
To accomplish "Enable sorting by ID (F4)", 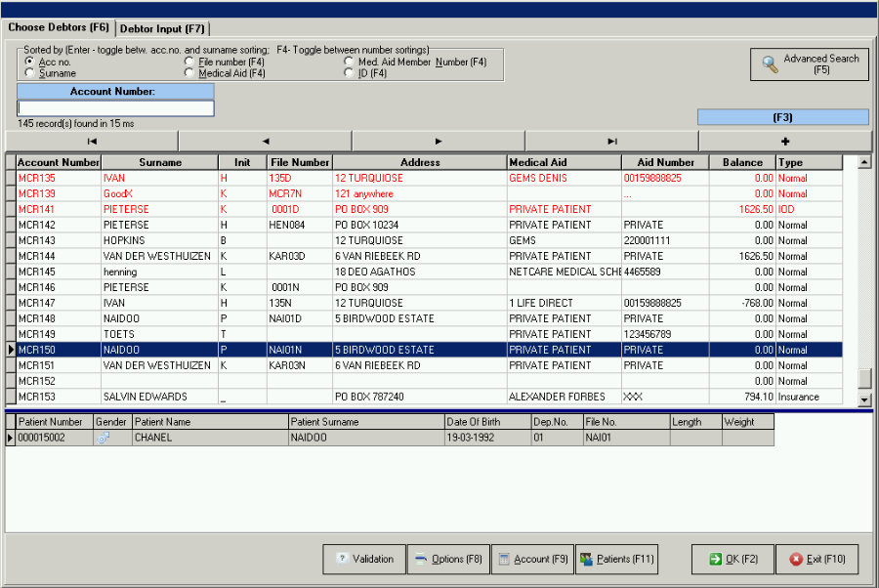I will click(x=349, y=73).
